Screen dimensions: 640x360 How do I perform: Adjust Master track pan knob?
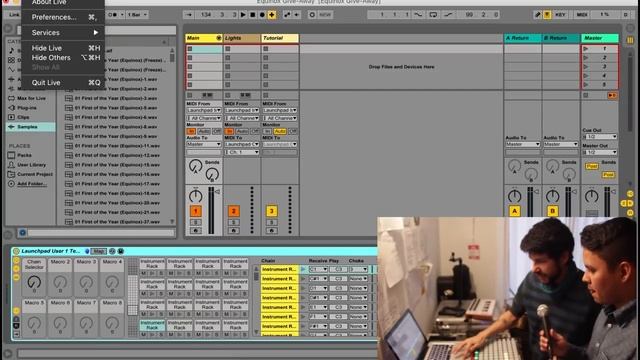pos(591,196)
